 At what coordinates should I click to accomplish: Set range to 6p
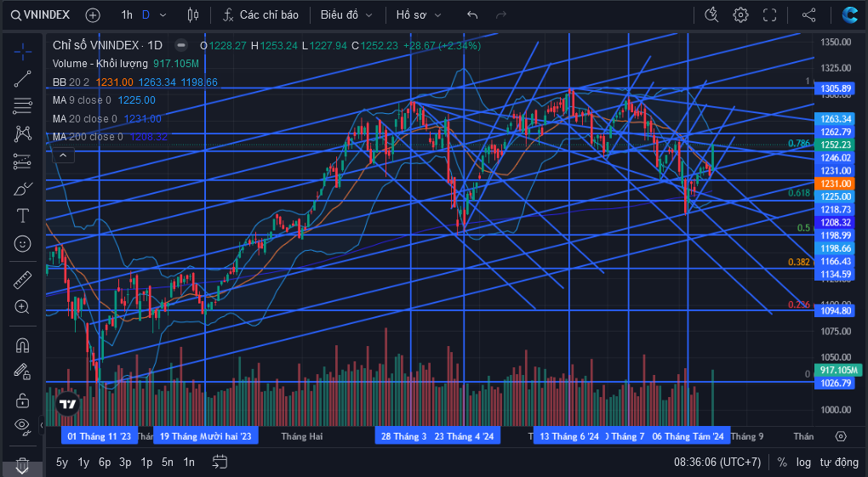click(105, 462)
